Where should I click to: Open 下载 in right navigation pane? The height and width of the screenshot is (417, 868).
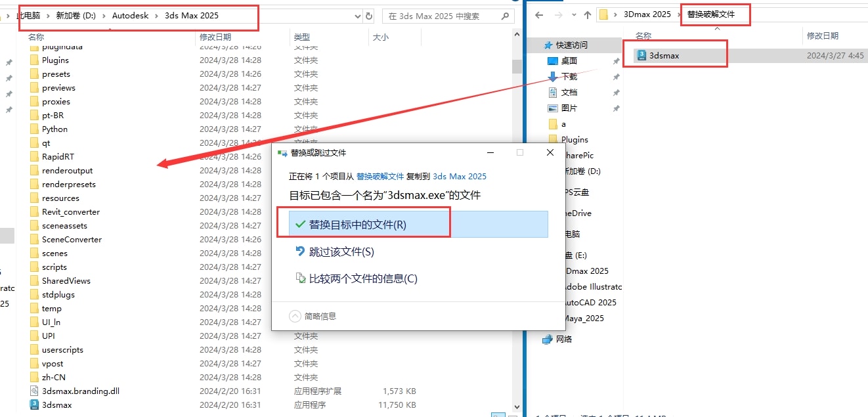point(569,76)
